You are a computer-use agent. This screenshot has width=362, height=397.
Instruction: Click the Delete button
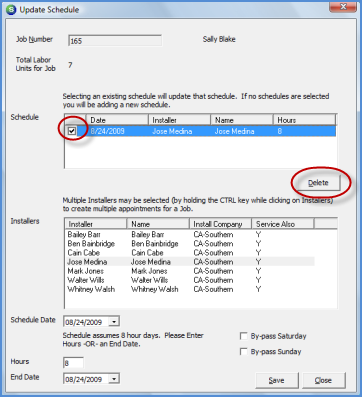tap(318, 183)
